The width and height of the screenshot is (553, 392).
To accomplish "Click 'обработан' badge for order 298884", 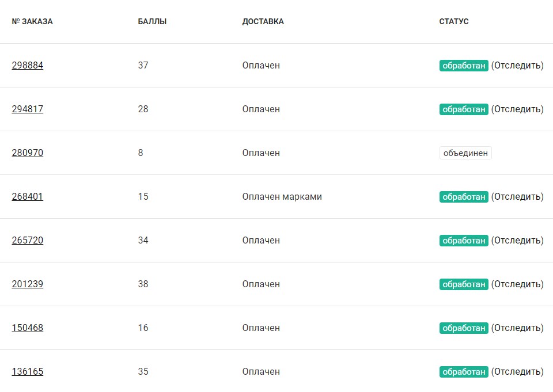I will (464, 66).
